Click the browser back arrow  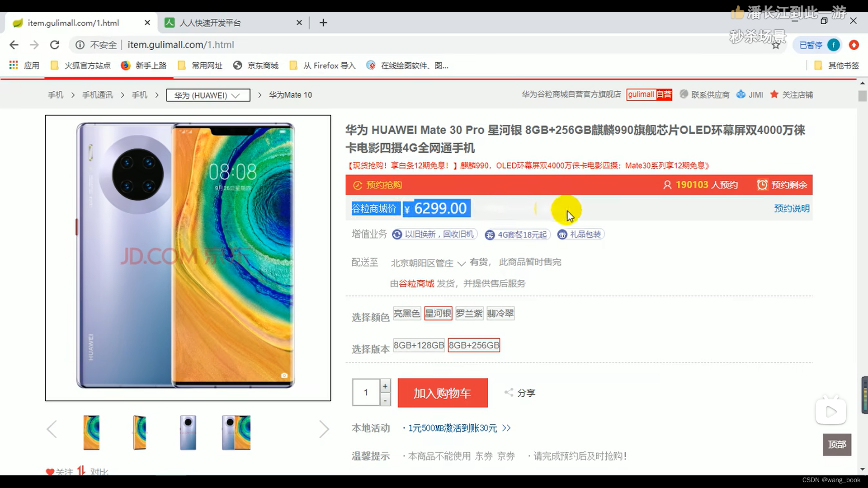pos(14,45)
